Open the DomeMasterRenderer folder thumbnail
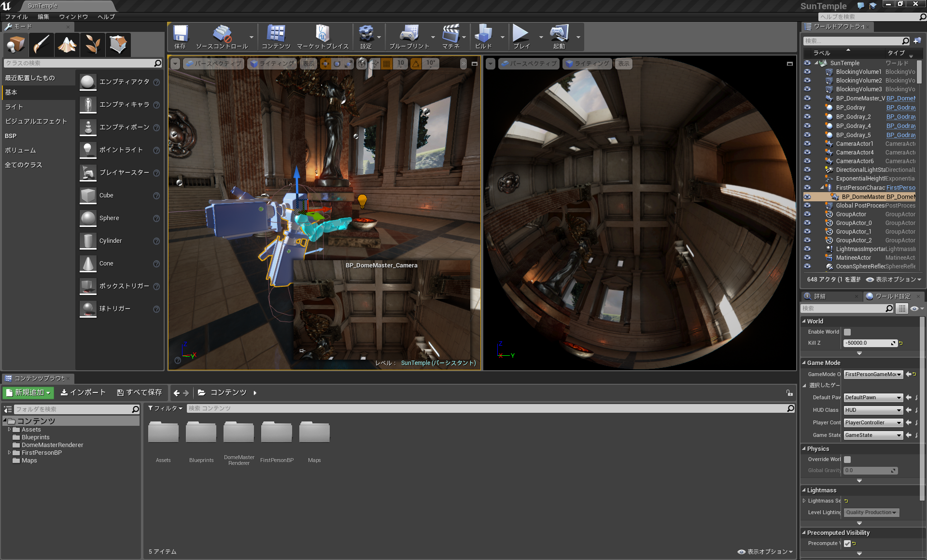Screen dimensions: 927x560 click(239, 432)
